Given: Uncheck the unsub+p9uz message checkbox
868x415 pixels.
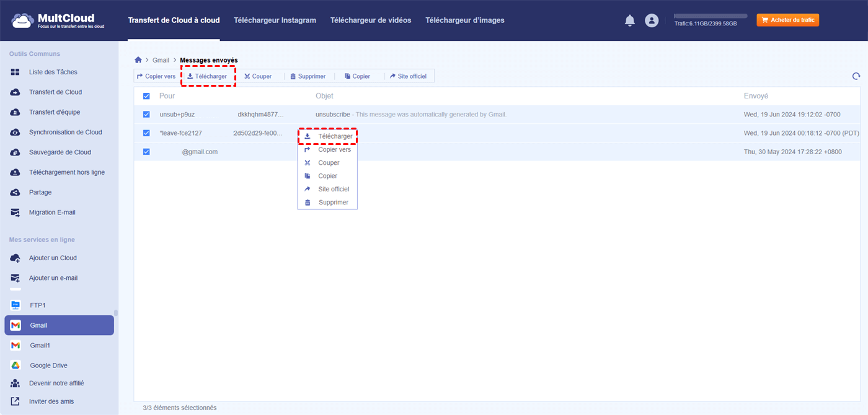Looking at the screenshot, I should 146,115.
